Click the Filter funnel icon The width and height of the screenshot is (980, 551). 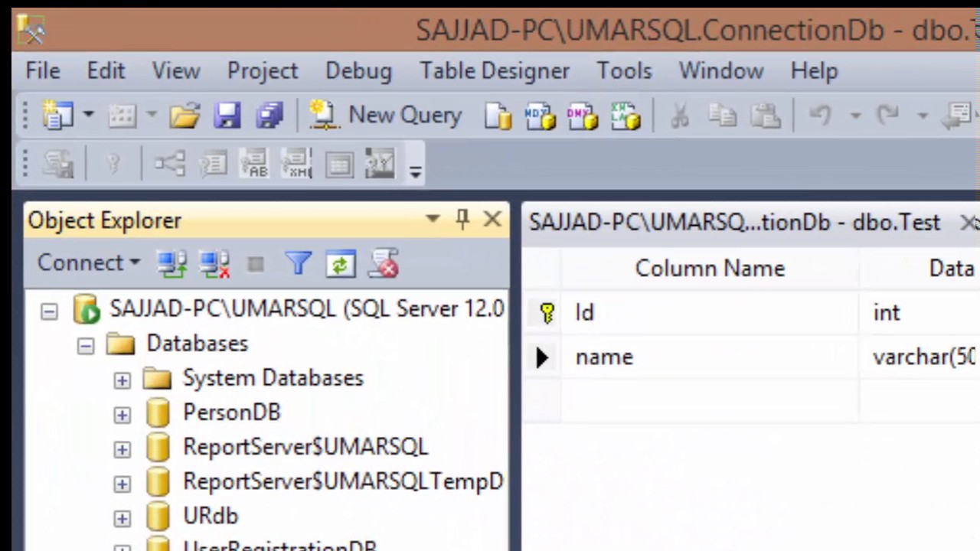pos(298,264)
